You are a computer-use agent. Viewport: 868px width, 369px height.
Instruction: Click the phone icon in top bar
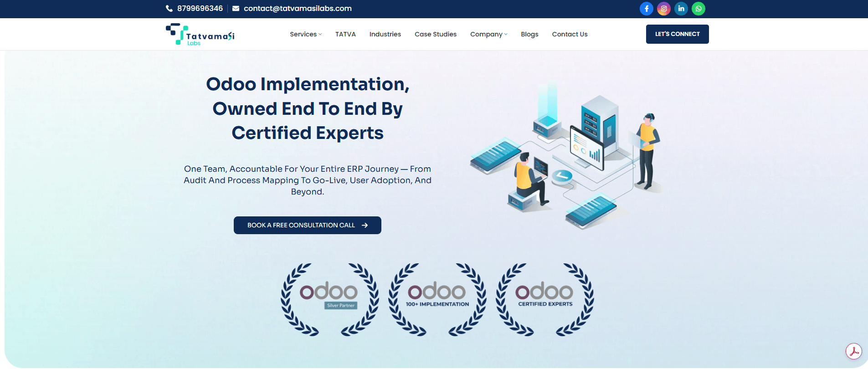(169, 9)
